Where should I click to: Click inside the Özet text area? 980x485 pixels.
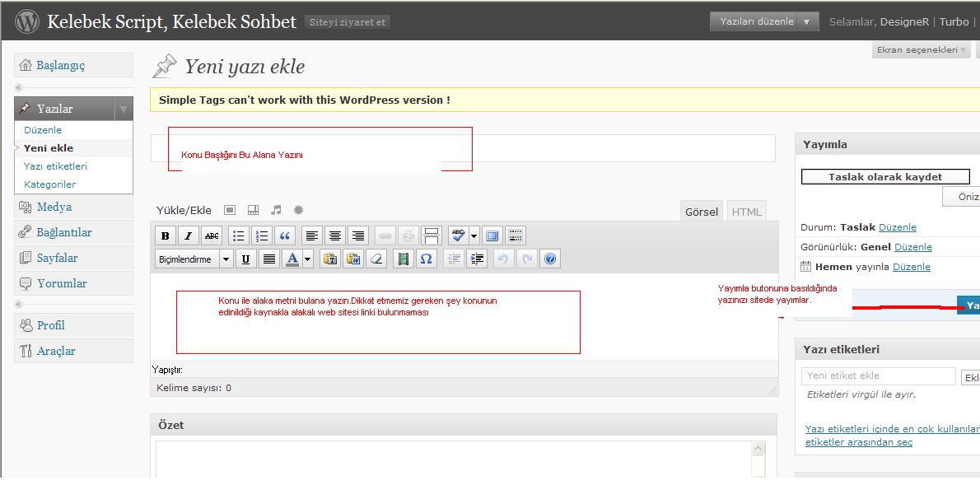[x=454, y=459]
